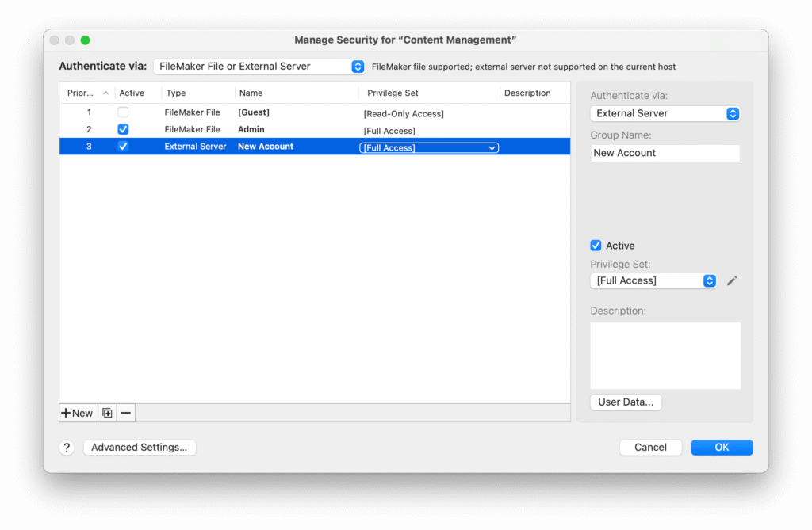Click the Priority column sort arrow
The height and width of the screenshot is (530, 812).
pyautogui.click(x=106, y=93)
